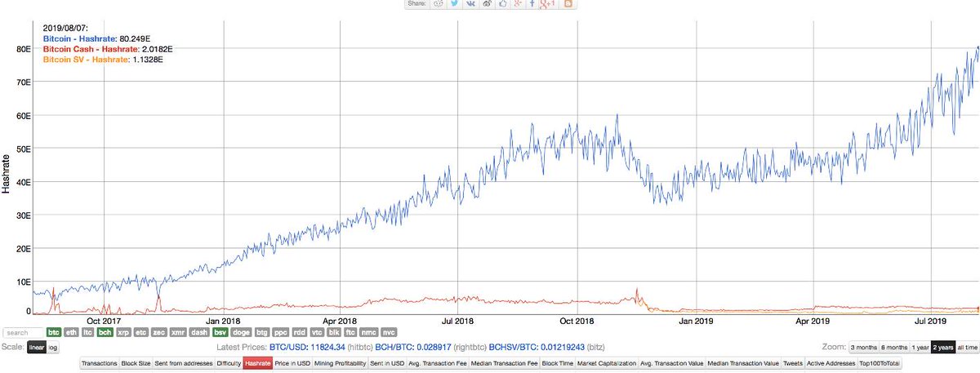
Task: Switch to Price in USD tab
Action: pos(292,363)
